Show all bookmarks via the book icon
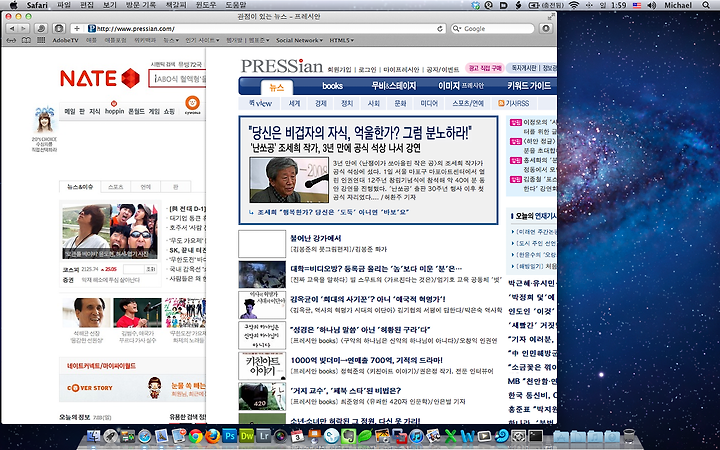The image size is (720, 450). [26, 40]
